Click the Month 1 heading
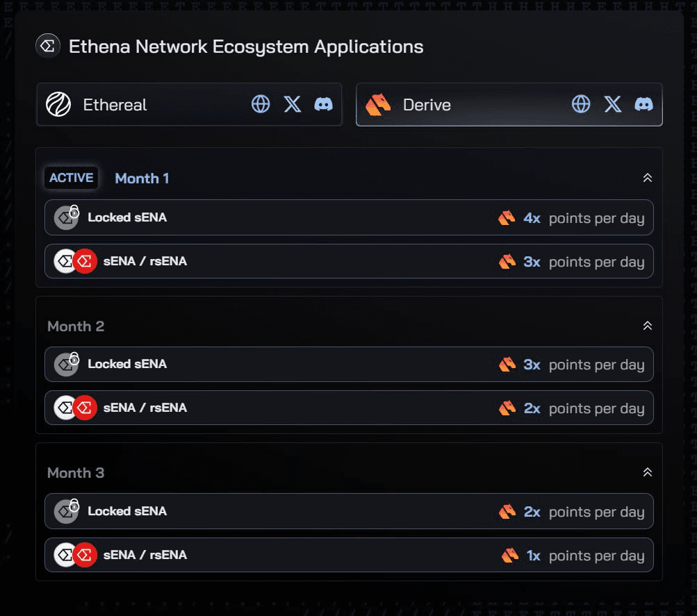 142,178
